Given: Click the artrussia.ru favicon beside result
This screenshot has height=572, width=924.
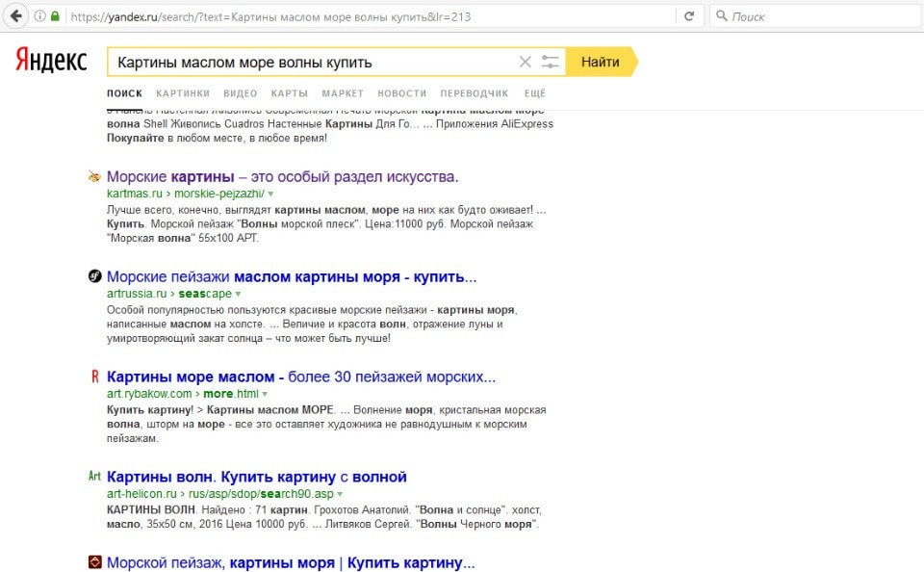Looking at the screenshot, I should pyautogui.click(x=94, y=277).
